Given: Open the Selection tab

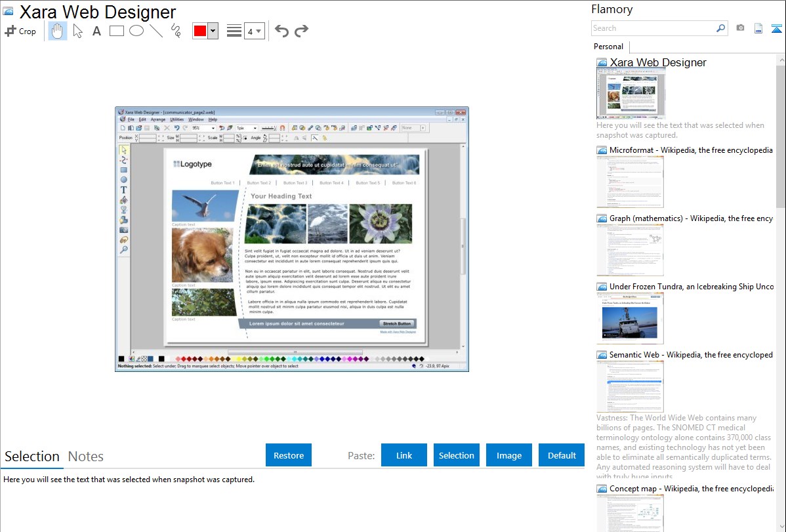Looking at the screenshot, I should (32, 457).
